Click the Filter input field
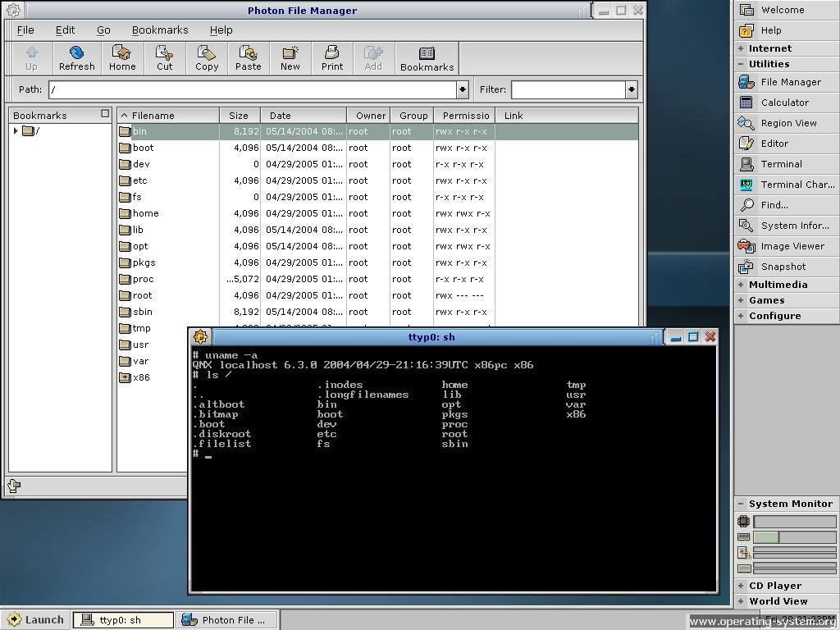The image size is (840, 630). tap(568, 89)
